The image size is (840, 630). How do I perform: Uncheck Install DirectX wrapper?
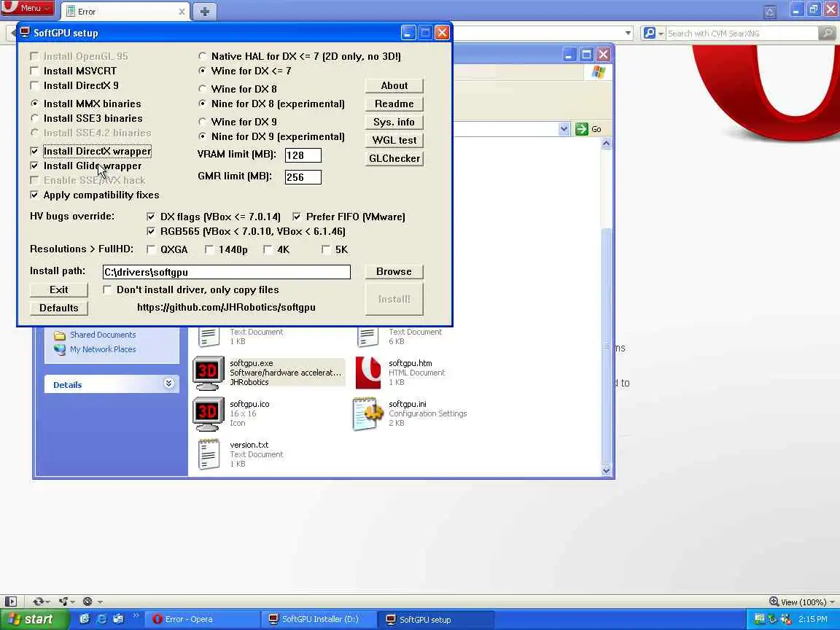(34, 151)
